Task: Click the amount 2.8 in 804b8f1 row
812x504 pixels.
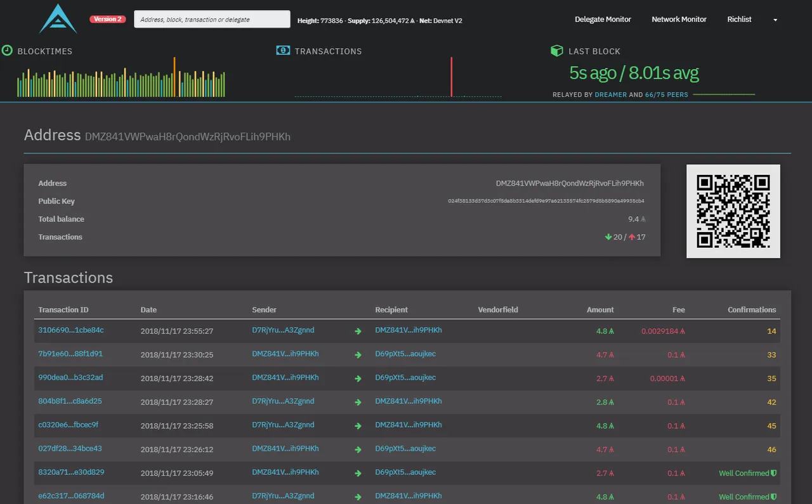Action: click(605, 402)
